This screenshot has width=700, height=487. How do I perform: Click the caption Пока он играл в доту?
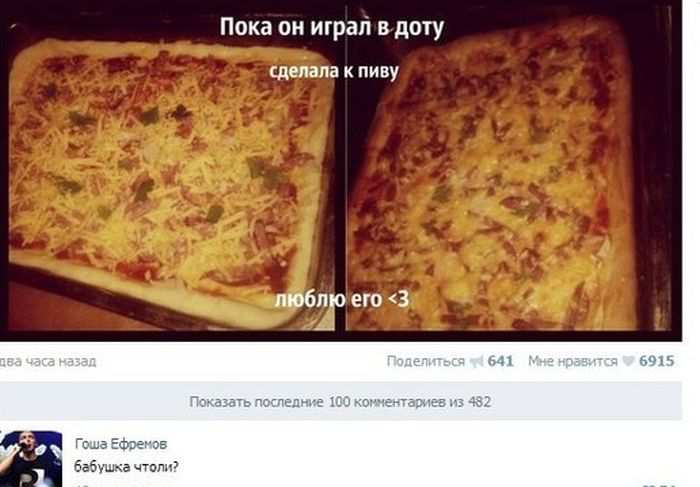click(332, 27)
